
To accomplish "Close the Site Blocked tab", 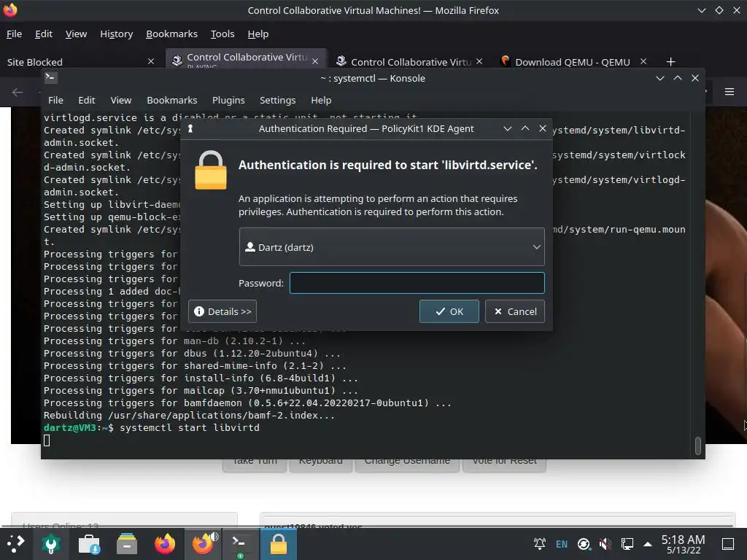I will click(x=150, y=61).
